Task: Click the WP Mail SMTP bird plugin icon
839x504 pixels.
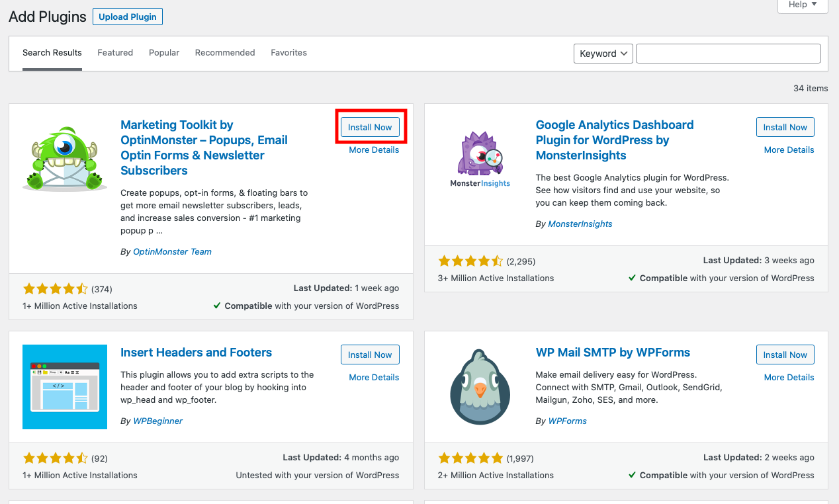Action: [x=480, y=387]
